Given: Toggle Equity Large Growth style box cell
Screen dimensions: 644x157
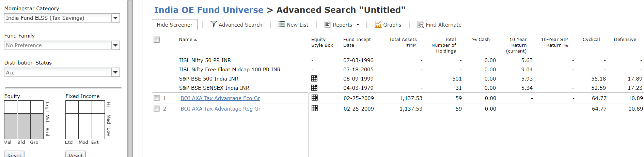Looking at the screenshot, I should click(x=37, y=107).
